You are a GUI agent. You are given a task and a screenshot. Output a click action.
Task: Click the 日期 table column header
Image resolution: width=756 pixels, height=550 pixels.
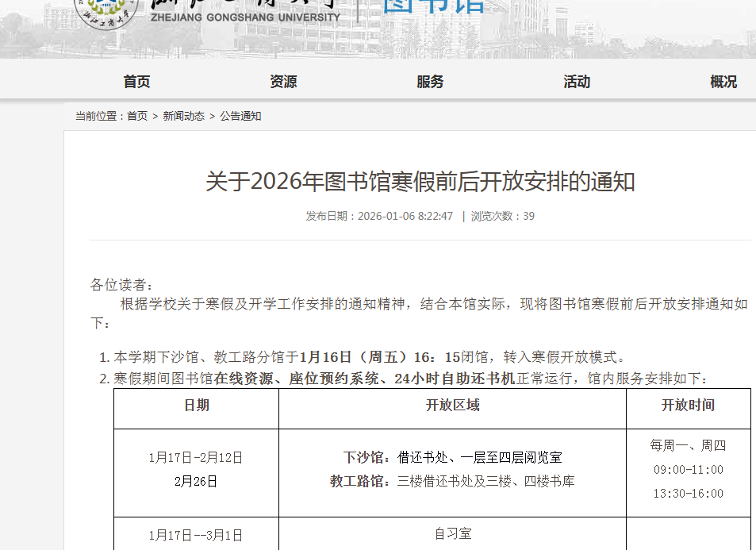tap(196, 406)
